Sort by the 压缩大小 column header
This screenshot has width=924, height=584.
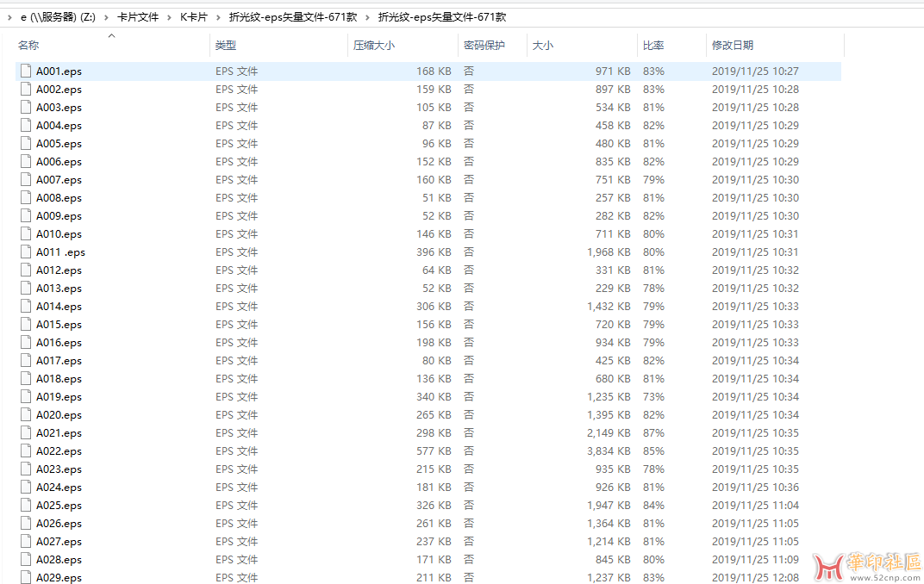pyautogui.click(x=374, y=46)
